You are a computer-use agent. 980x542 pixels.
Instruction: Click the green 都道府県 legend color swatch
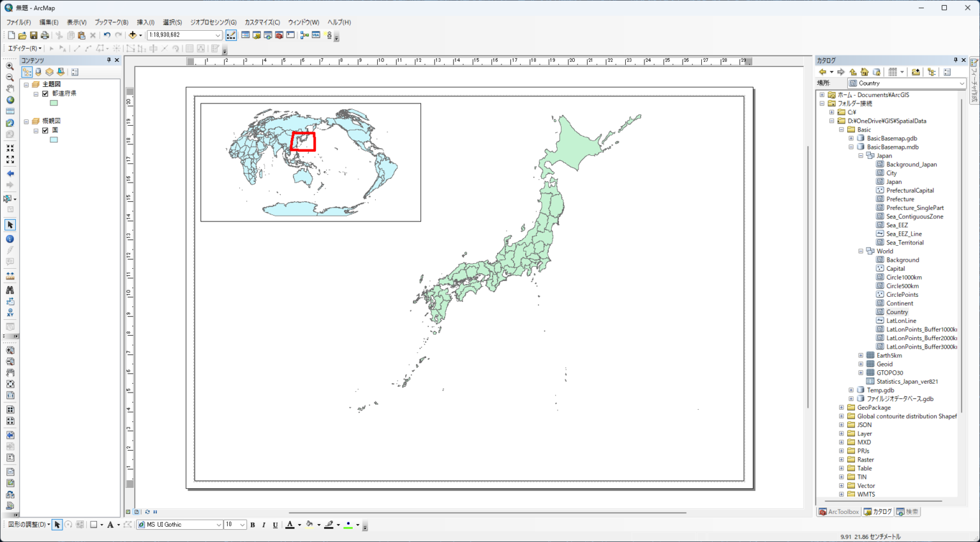(54, 103)
